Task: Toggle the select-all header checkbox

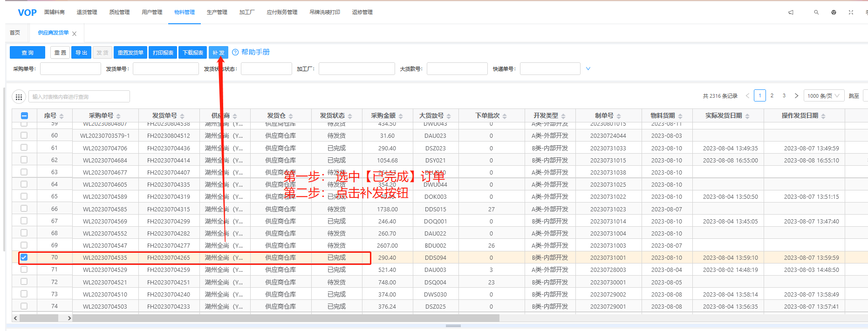Action: (x=25, y=116)
